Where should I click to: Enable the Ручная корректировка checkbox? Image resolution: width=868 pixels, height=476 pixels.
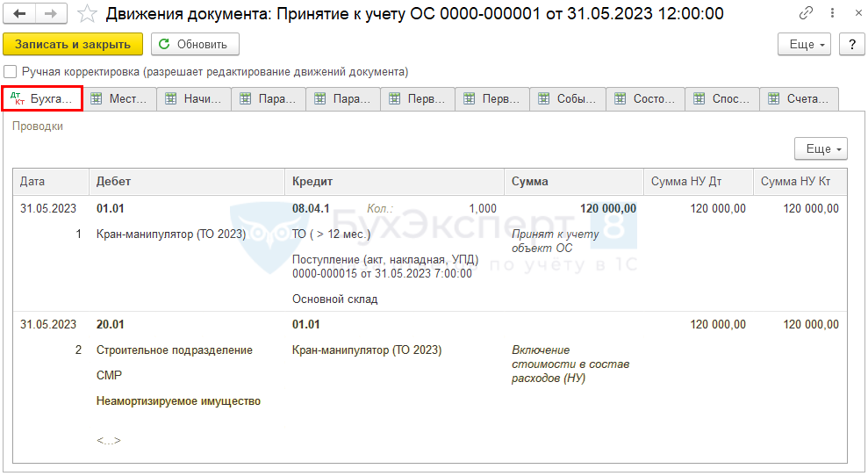11,72
